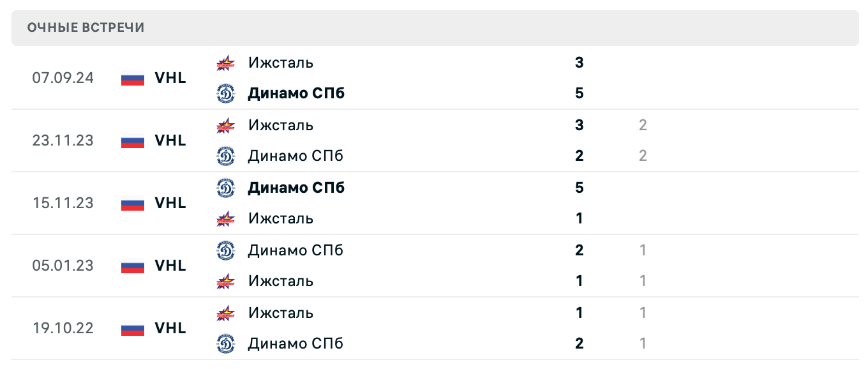Screen dimensions: 868x369
Task: Click Russian flag next to 15.11.23 match
Action: coord(133,204)
